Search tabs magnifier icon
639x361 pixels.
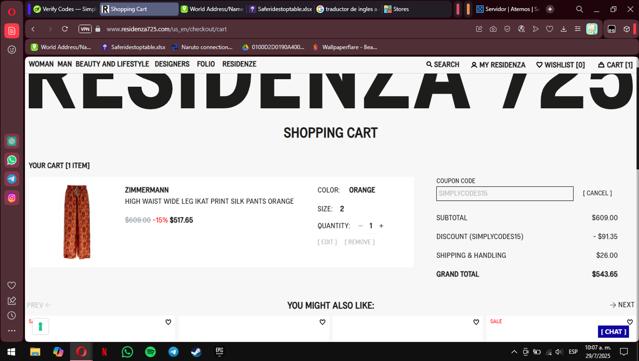click(x=579, y=9)
